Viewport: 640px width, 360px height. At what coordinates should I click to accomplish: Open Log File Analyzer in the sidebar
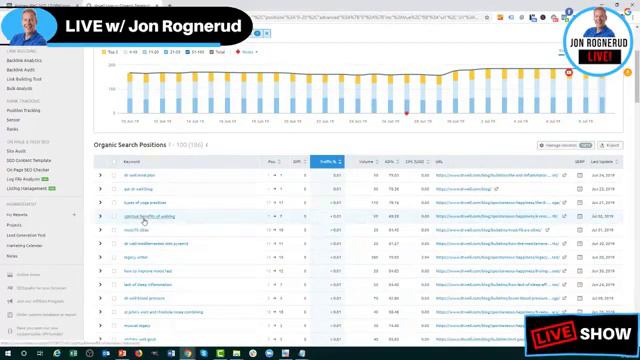tap(23, 179)
